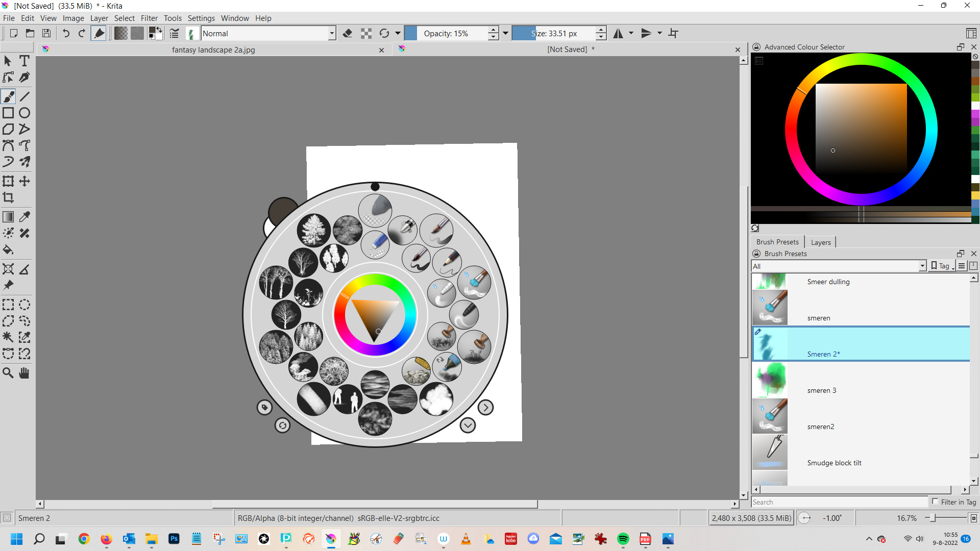Open the Normal blending mode dropdown
The height and width of the screenshot is (551, 980).
click(268, 34)
